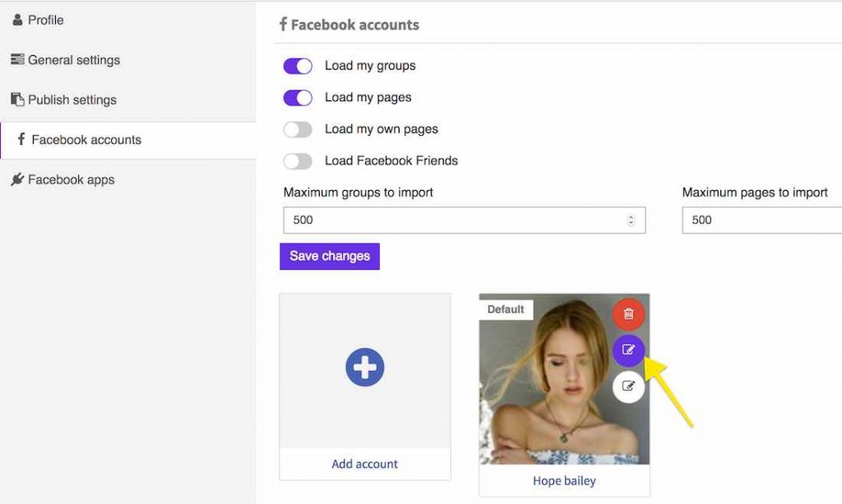
Task: Disable the Load my groups toggle
Action: coord(297,66)
